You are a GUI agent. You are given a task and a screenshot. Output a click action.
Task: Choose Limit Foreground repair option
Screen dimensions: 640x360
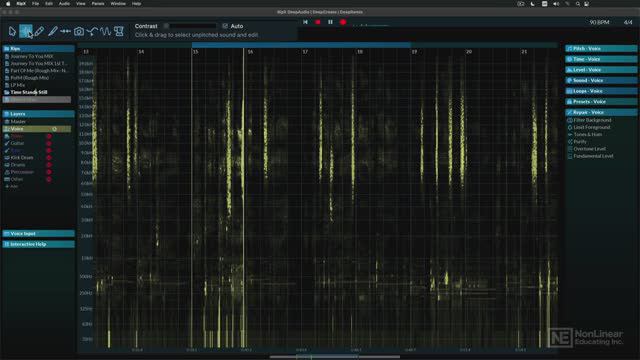tap(591, 127)
